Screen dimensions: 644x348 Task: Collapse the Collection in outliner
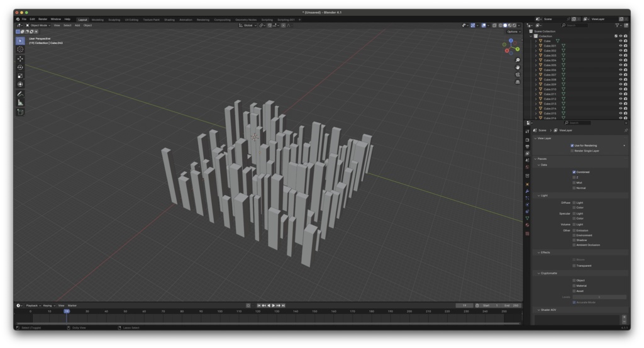point(531,36)
